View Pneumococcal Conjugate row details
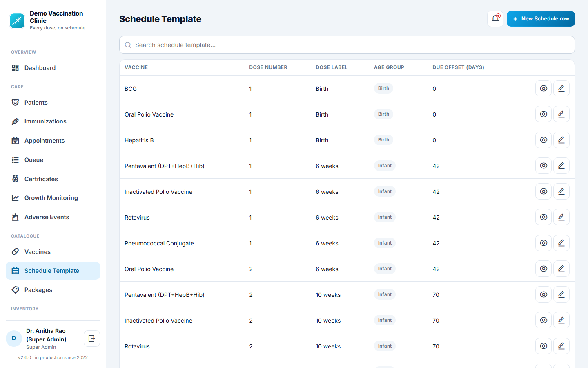This screenshot has height=368, width=588. tap(543, 243)
